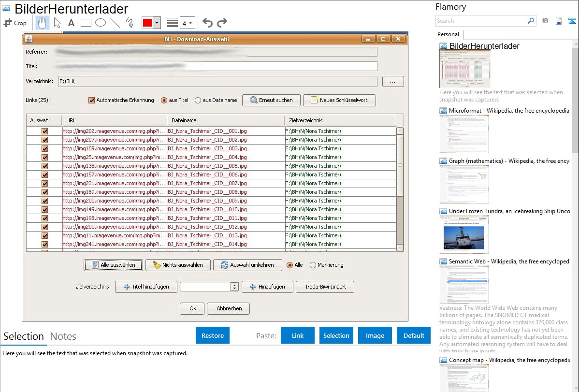Click the red color swatch
Image resolution: width=579 pixels, height=392 pixels.
147,23
